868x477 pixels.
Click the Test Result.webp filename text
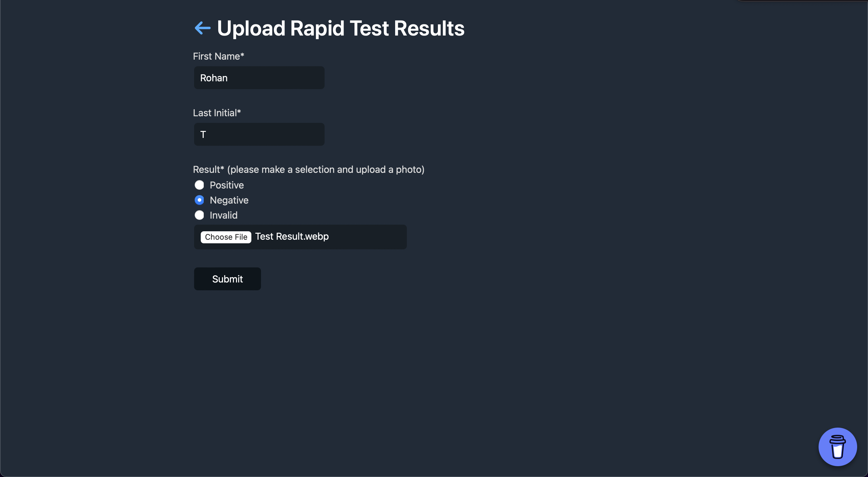coord(291,236)
